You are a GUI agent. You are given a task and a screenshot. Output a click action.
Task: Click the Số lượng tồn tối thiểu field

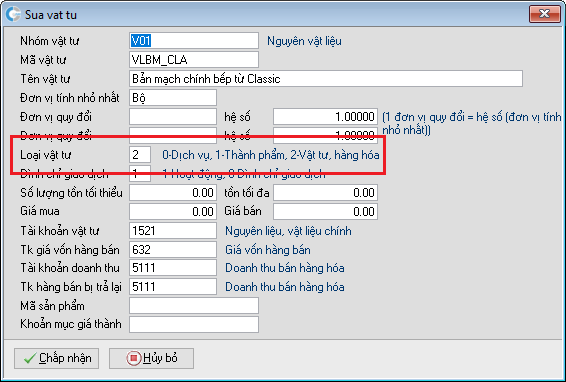[x=173, y=192]
